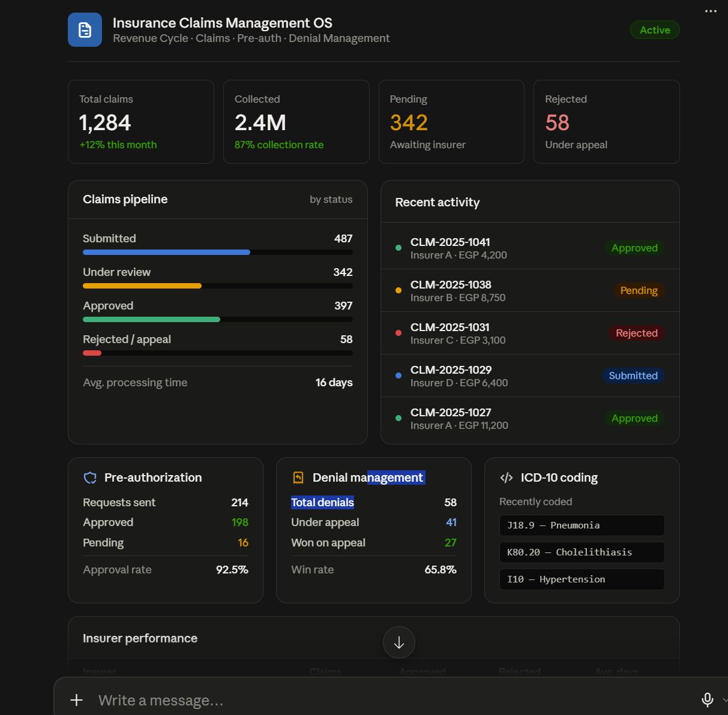728x715 pixels.
Task: Select the J18.9 Pneumonia code entry
Action: tap(582, 525)
